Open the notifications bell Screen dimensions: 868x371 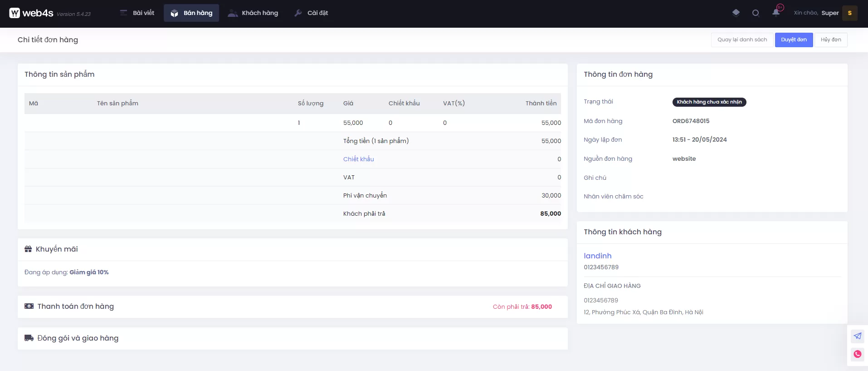[776, 12]
